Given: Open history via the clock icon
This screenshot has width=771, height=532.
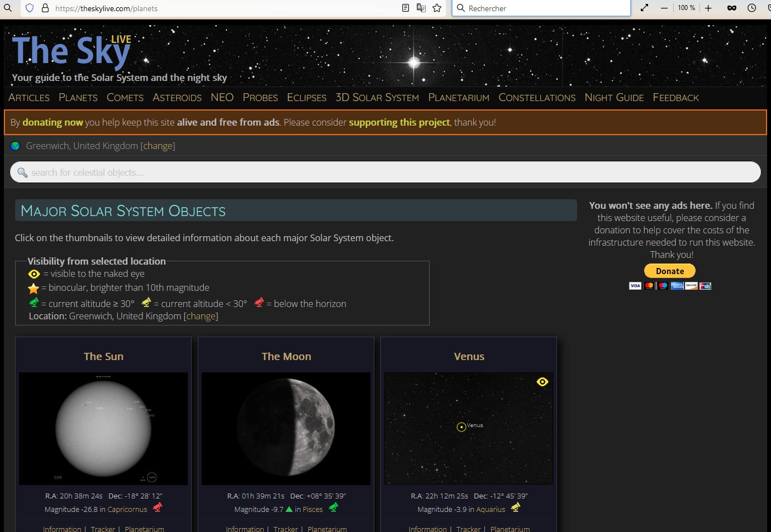Looking at the screenshot, I should tap(752, 8).
